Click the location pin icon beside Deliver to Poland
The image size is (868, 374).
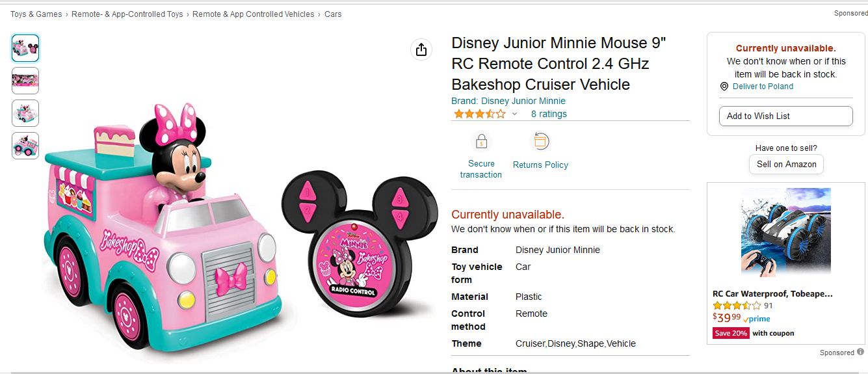click(724, 87)
